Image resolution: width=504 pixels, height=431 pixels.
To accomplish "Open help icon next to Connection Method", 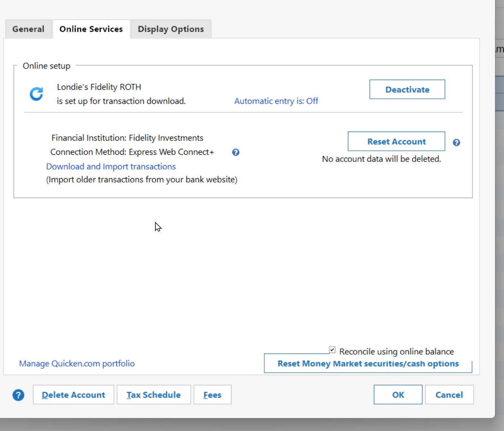I will (236, 152).
